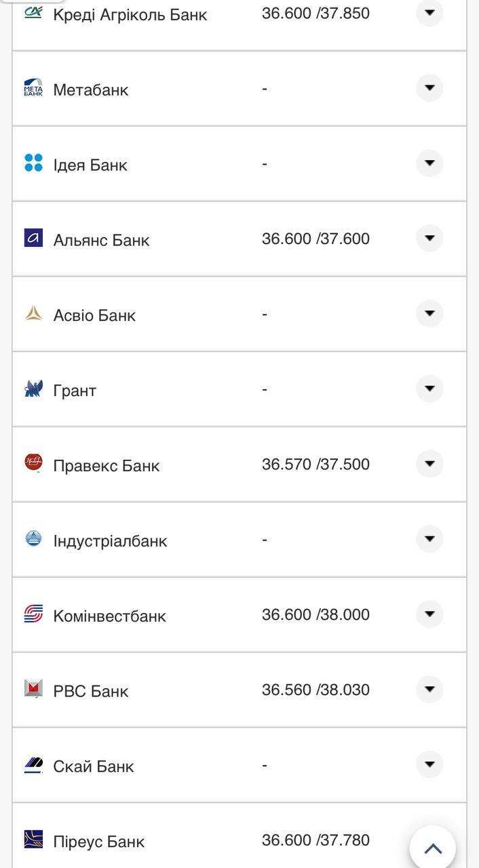
Task: Click the Ідея Банк blue dots logo
Action: pos(33,163)
